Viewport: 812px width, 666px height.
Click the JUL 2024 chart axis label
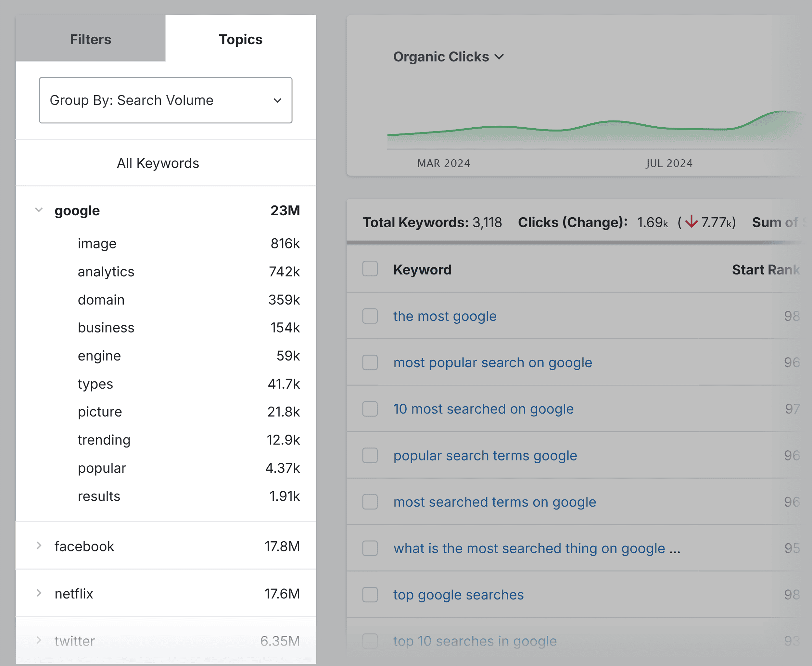(669, 163)
